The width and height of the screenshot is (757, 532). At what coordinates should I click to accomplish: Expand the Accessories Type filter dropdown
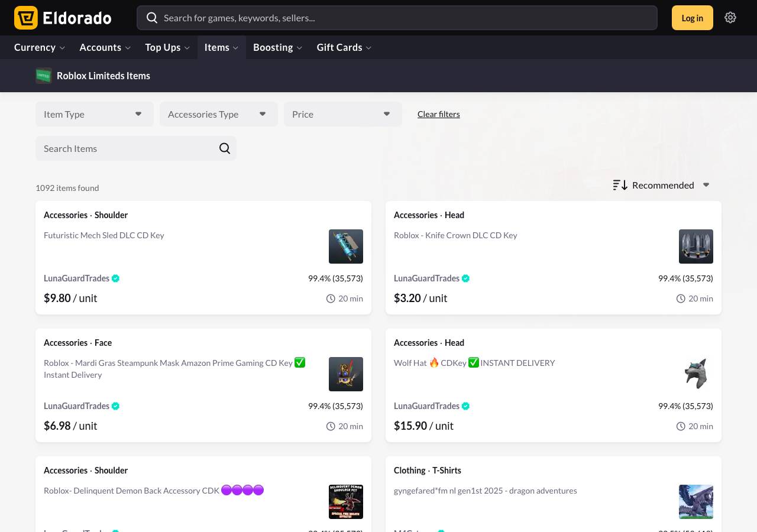click(x=219, y=114)
